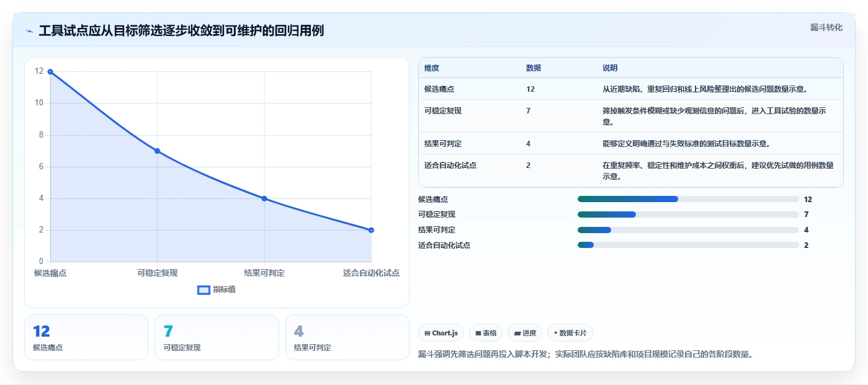868x385 pixels.
Task: Click the lightning icon beside the title
Action: 29,31
